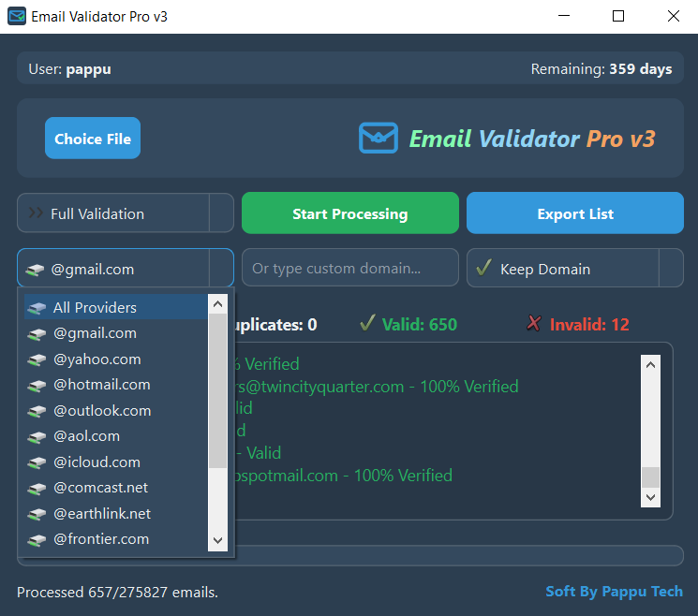Collapse the @gmail.com provider dropdown

tap(221, 269)
